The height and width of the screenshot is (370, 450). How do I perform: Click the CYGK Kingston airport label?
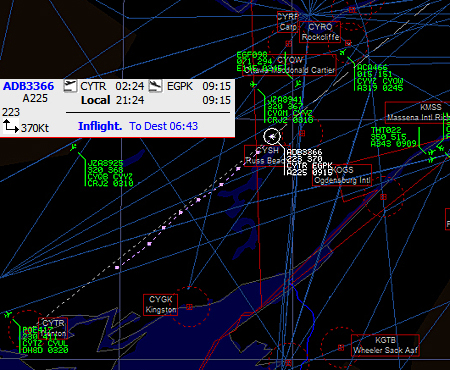160,305
